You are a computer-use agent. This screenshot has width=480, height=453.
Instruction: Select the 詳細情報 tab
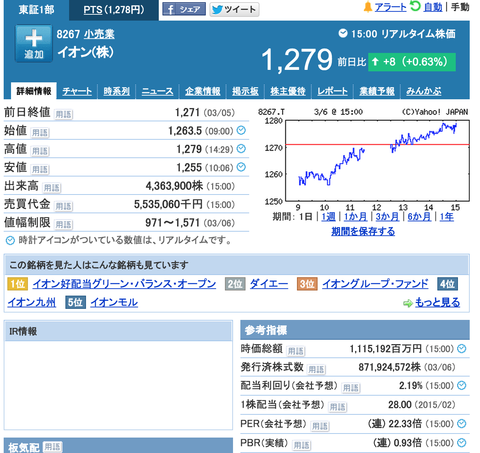click(34, 91)
